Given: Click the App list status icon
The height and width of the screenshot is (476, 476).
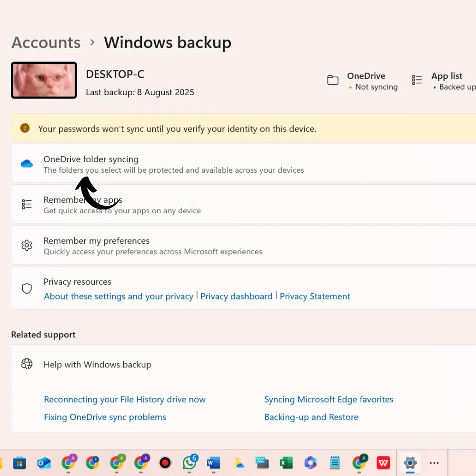Looking at the screenshot, I should [x=417, y=80].
